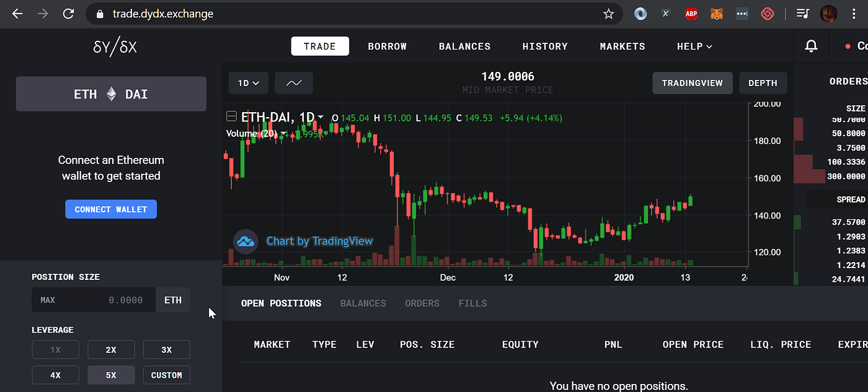Select 2X leverage
This screenshot has width=868, height=392.
pyautogui.click(x=111, y=350)
